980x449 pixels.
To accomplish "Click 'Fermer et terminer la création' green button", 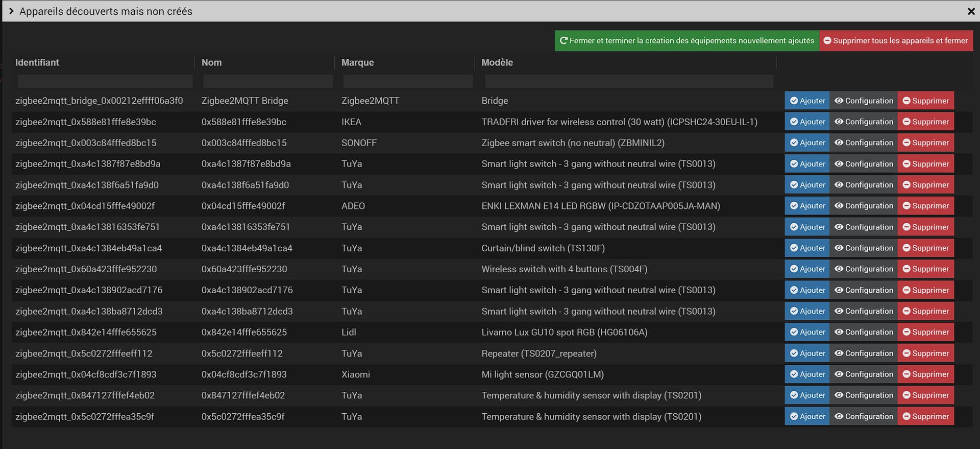I will 687,41.
